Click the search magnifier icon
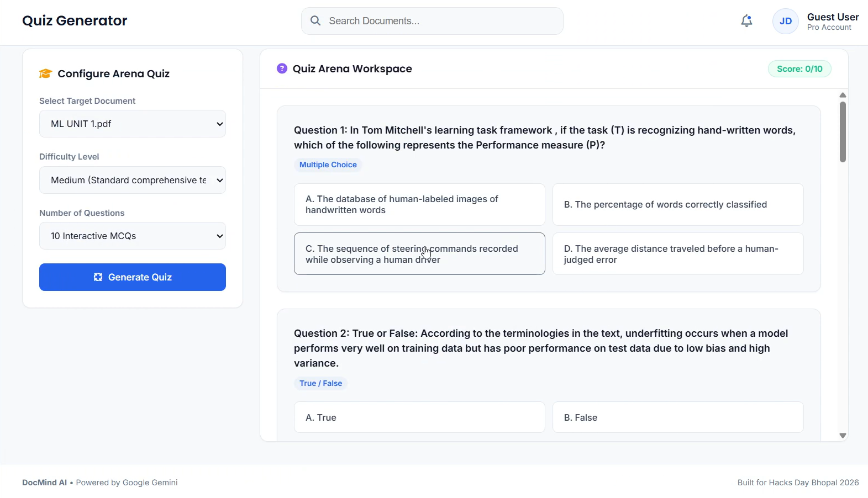This screenshot has height=498, width=868. (315, 21)
